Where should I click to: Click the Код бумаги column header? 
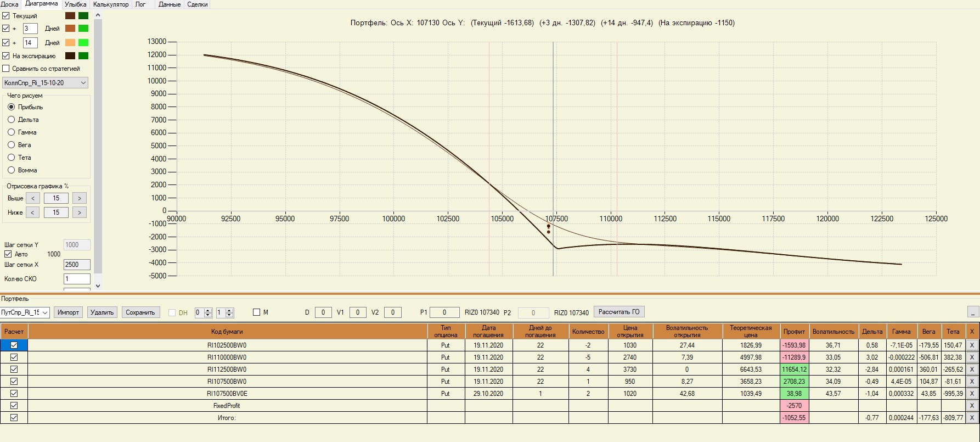[x=227, y=332]
